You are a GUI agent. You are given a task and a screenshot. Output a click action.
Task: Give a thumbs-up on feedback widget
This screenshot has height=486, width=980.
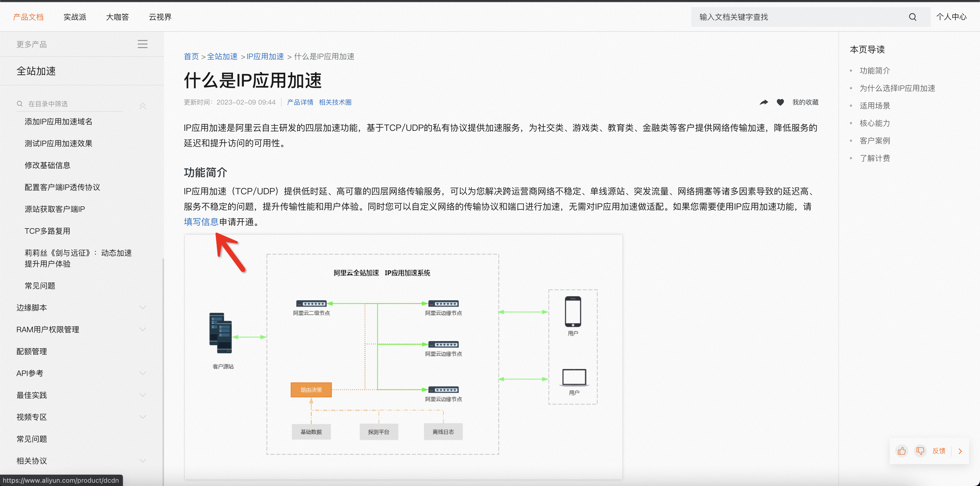click(902, 451)
